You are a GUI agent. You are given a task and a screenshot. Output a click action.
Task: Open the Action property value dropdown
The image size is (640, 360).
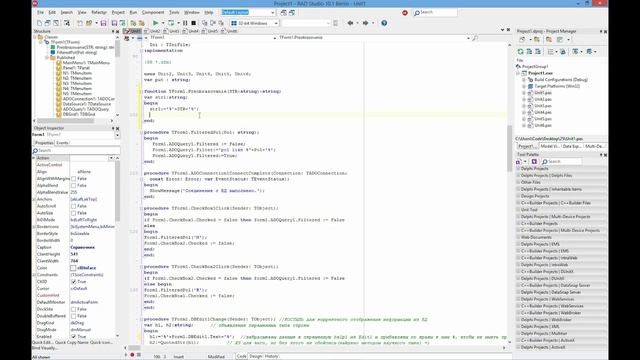tap(111, 158)
